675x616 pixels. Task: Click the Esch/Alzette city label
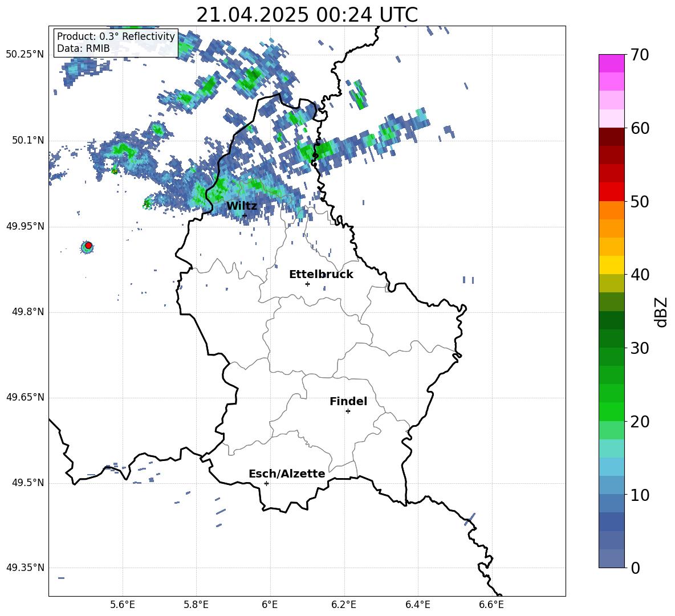[x=287, y=474]
